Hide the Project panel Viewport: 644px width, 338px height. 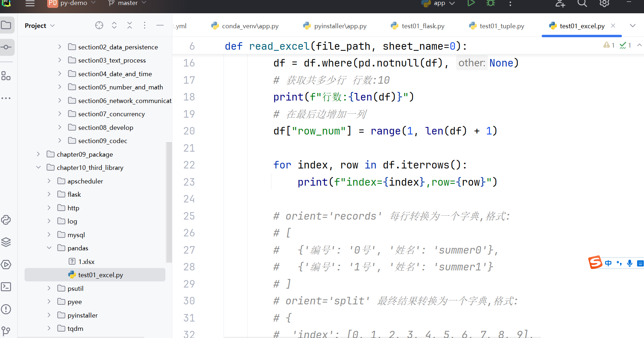[160, 25]
